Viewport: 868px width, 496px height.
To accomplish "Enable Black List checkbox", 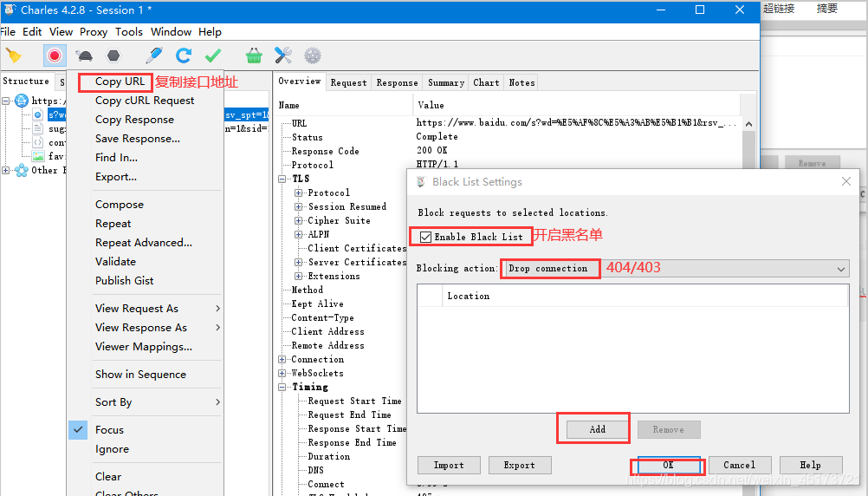I will click(x=425, y=238).
